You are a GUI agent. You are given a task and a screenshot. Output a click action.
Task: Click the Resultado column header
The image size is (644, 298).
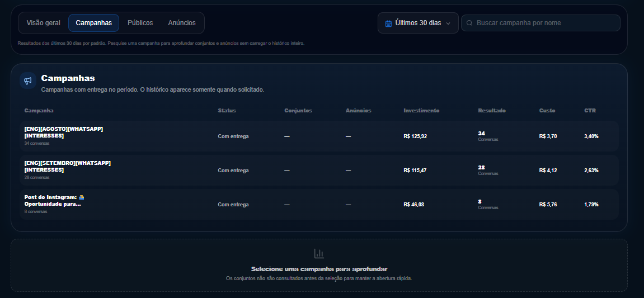tap(492, 111)
